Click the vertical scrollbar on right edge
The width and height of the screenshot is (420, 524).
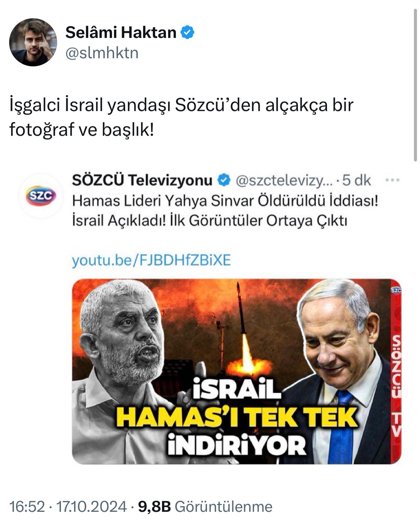(416, 85)
